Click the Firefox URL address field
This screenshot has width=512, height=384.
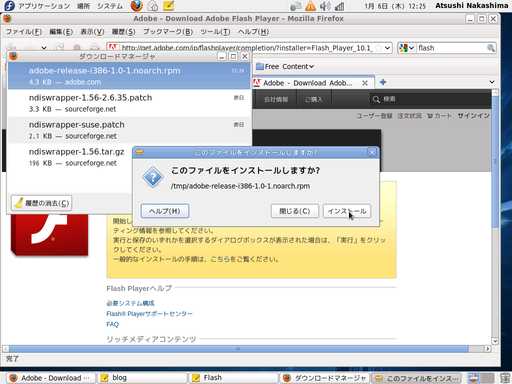[247, 48]
